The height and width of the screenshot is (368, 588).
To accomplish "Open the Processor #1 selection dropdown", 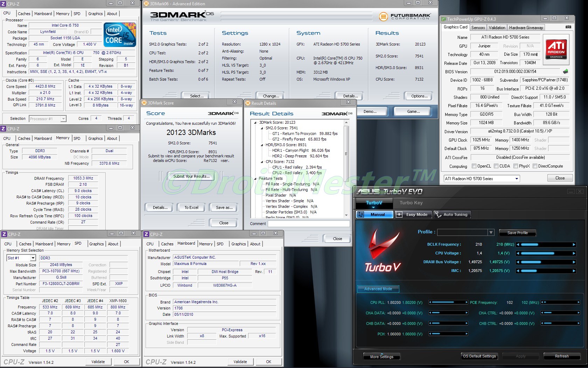I will (x=63, y=118).
